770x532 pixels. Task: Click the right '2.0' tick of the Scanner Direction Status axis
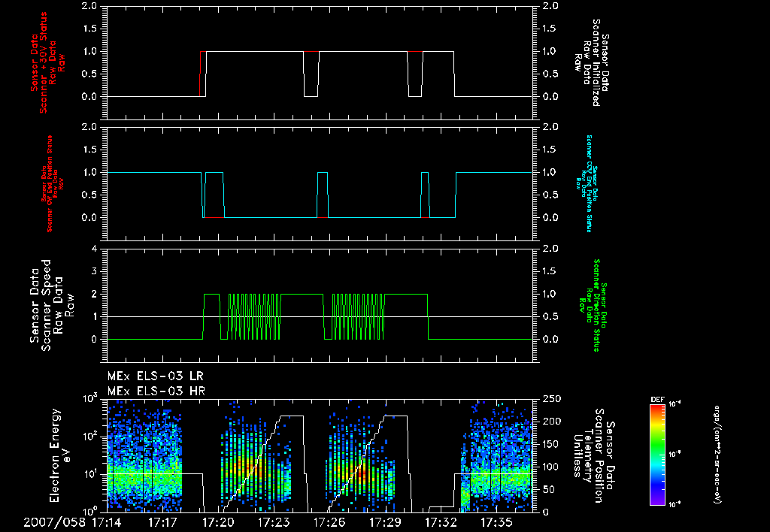pyautogui.click(x=550, y=249)
